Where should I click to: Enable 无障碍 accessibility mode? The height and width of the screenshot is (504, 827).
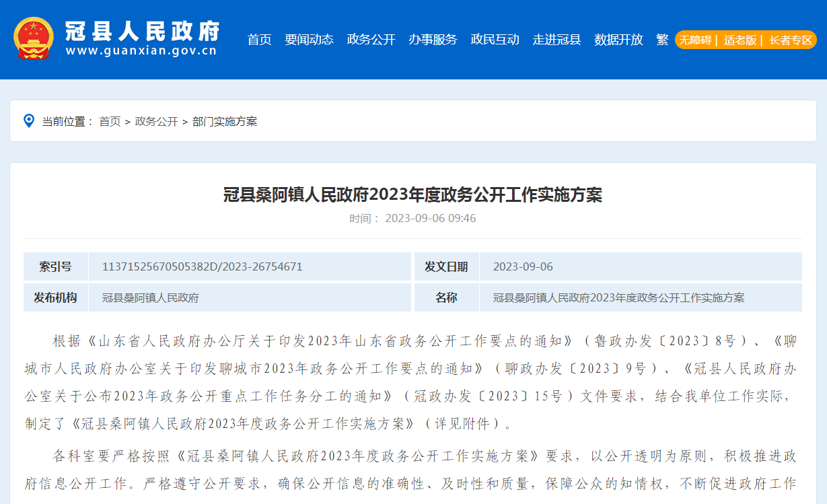coord(695,40)
